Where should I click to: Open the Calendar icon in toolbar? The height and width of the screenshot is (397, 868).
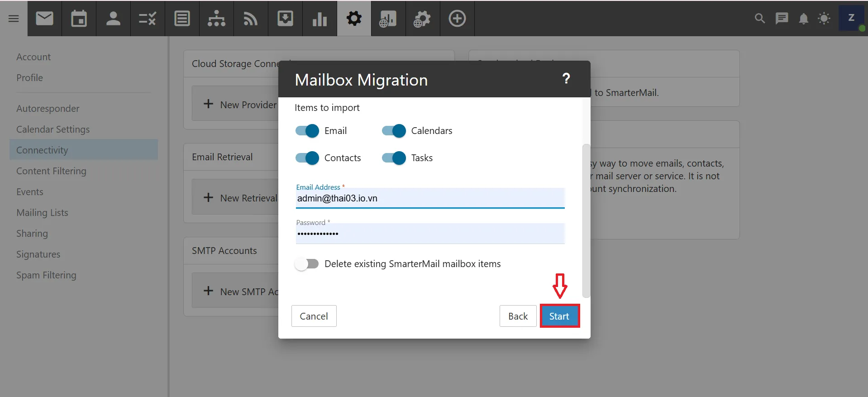(x=79, y=19)
